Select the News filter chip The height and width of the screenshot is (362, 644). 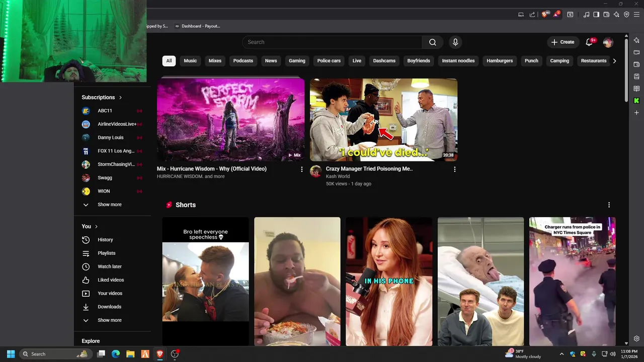[x=271, y=61]
